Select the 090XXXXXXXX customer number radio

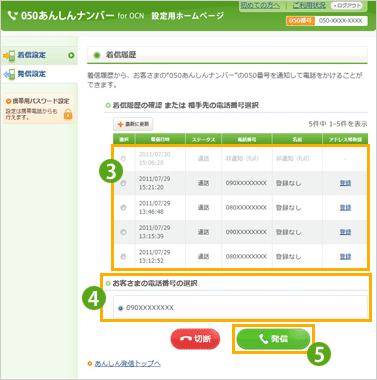(x=121, y=308)
